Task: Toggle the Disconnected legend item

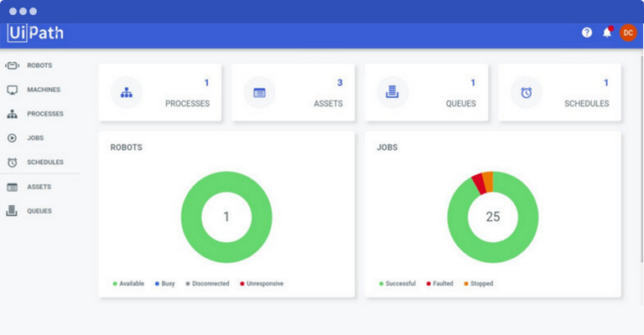Action: (207, 284)
